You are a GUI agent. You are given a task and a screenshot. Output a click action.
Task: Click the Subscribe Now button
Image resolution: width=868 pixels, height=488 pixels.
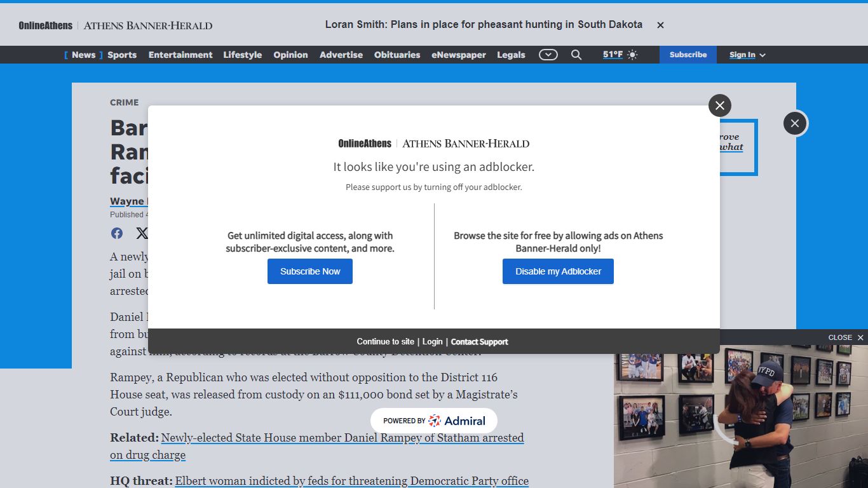[x=310, y=271]
